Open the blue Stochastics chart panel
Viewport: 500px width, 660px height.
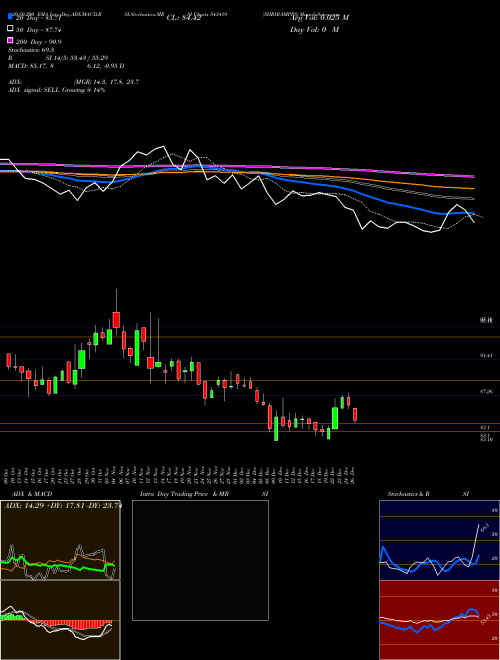point(439,540)
